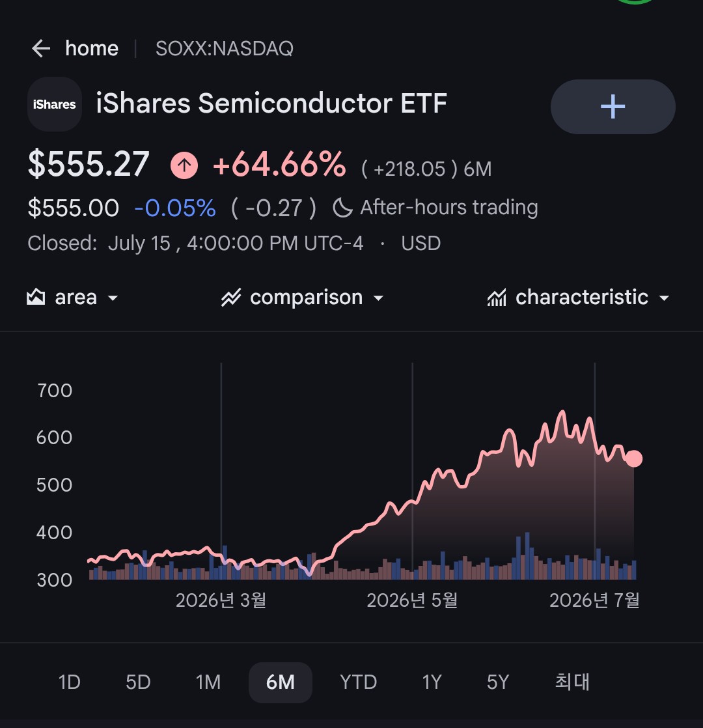Switch chart to 1Y range
Image resolution: width=703 pixels, height=728 pixels.
[432, 682]
